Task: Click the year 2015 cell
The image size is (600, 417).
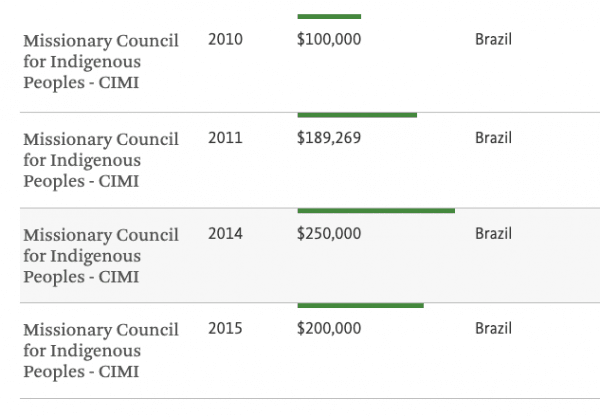Action: click(x=225, y=328)
